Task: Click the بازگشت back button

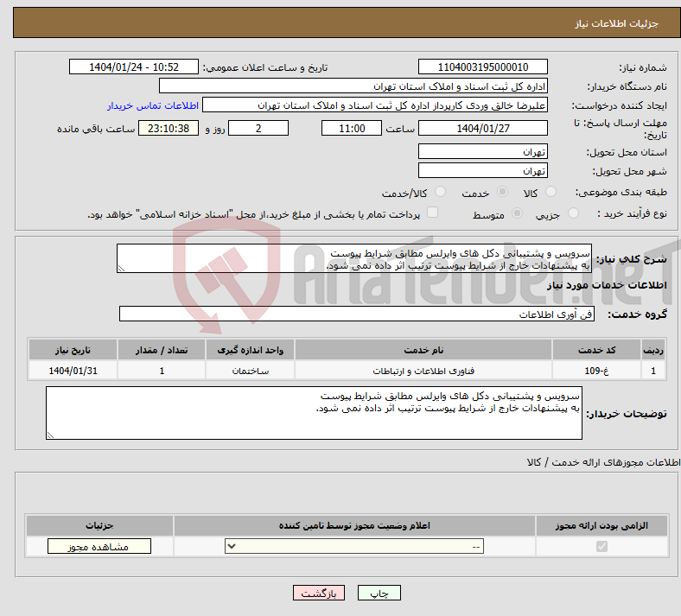Action: tap(319, 593)
